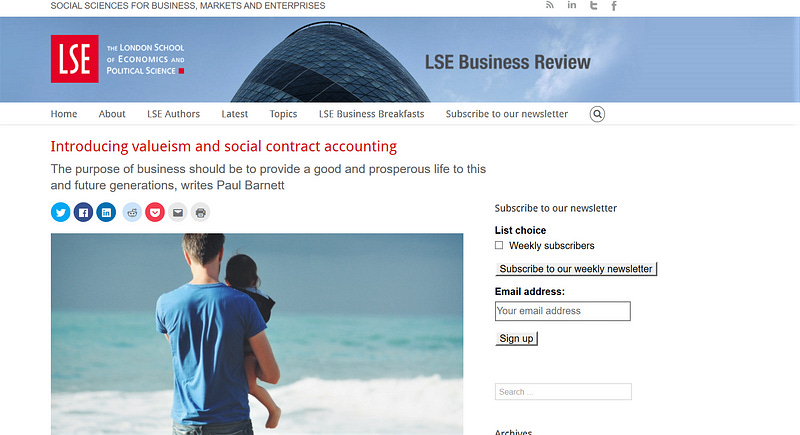Open the Twitter icon in top bar
This screenshot has width=800, height=435.
click(593, 6)
